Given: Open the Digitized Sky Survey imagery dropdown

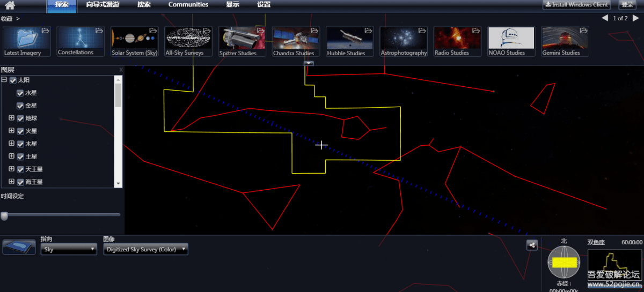Looking at the screenshot, I should point(145,249).
